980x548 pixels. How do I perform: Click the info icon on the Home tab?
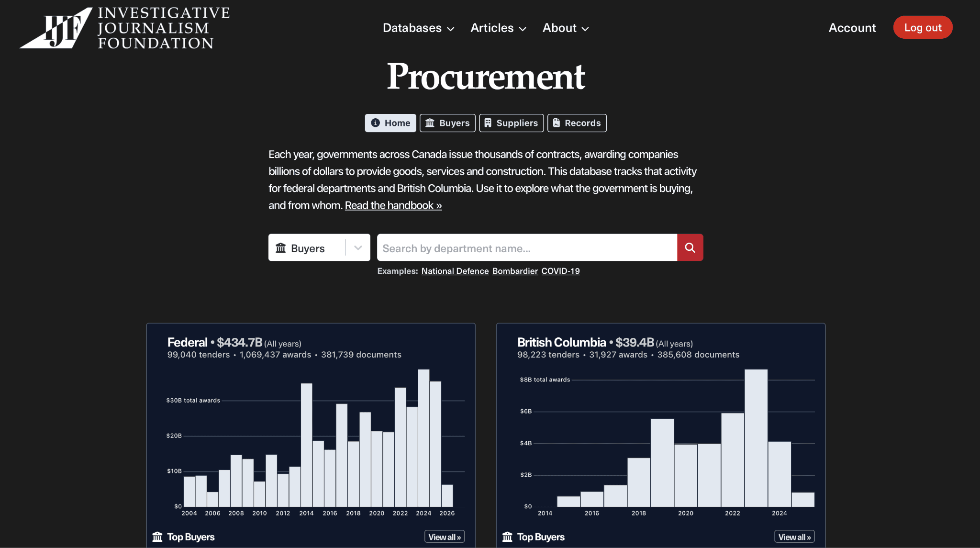pos(376,123)
